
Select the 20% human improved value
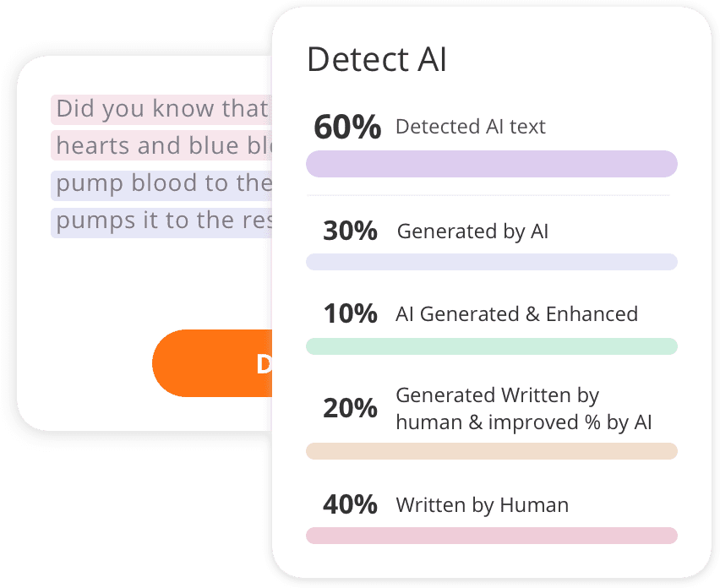351,408
